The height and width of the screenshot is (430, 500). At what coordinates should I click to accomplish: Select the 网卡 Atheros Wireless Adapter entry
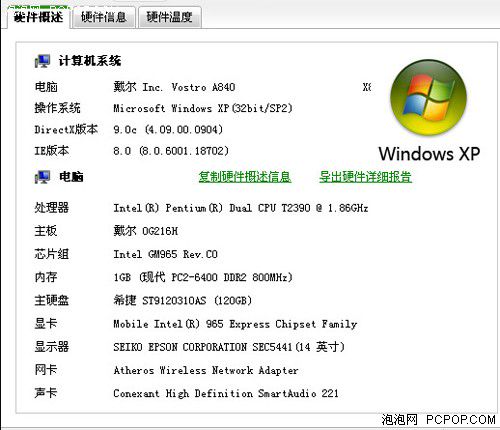coord(166,370)
